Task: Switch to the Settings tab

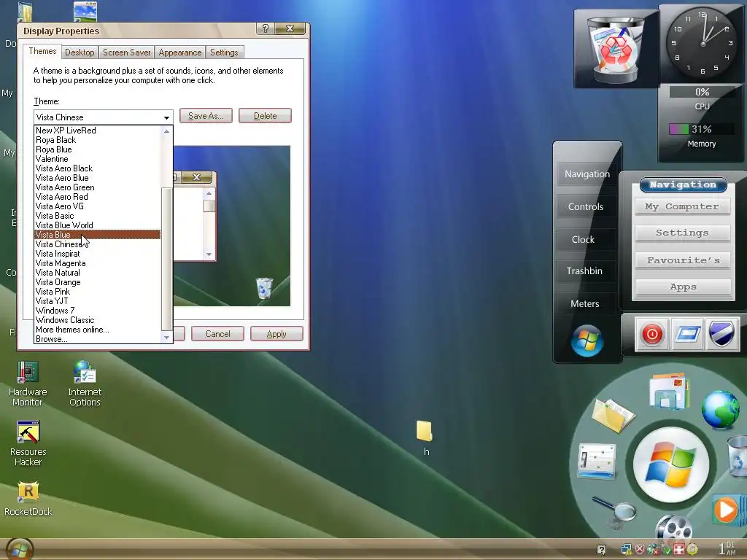Action: click(x=224, y=52)
